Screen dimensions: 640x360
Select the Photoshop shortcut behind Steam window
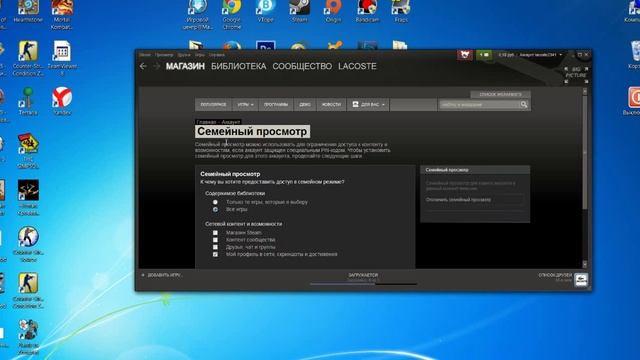(265, 45)
